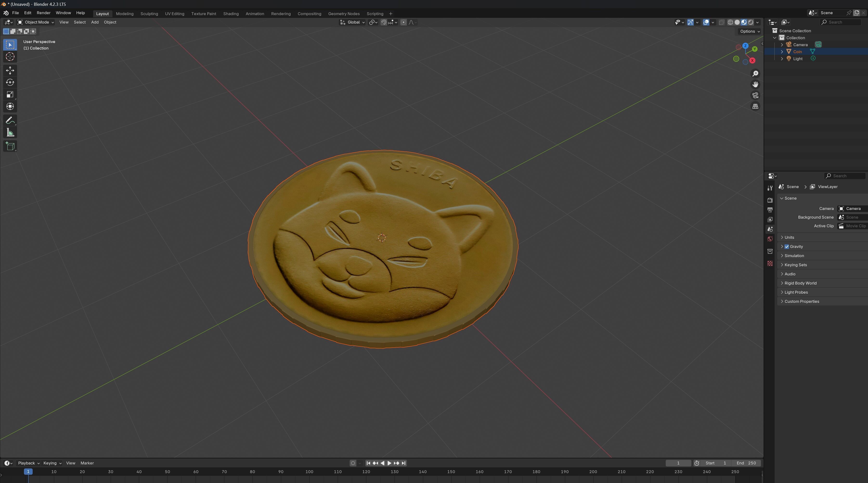Expand the Light object in outliner
The image size is (868, 483).
pyautogui.click(x=782, y=59)
